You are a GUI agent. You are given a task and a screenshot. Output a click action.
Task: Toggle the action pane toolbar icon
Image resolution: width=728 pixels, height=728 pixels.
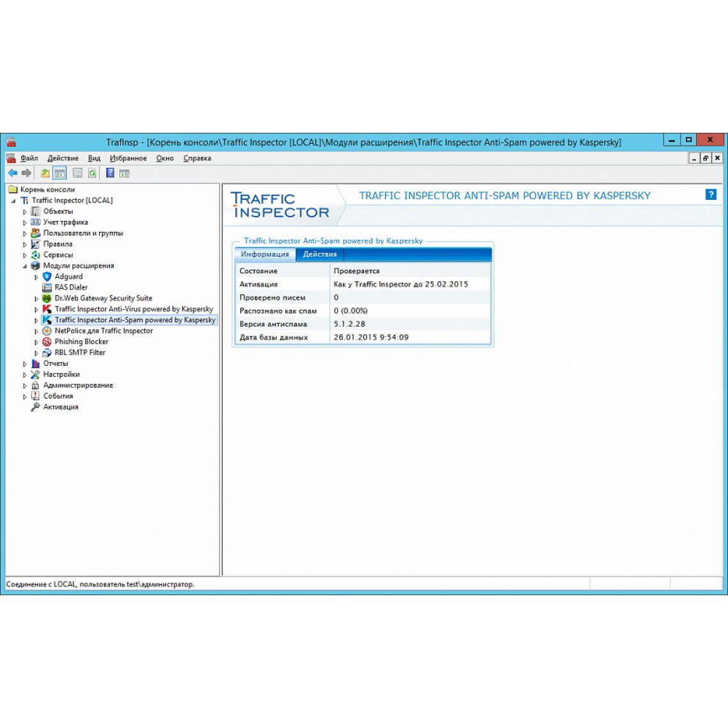pos(125,173)
